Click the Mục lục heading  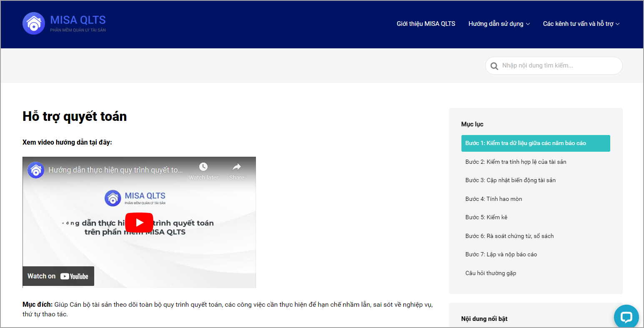[472, 124]
